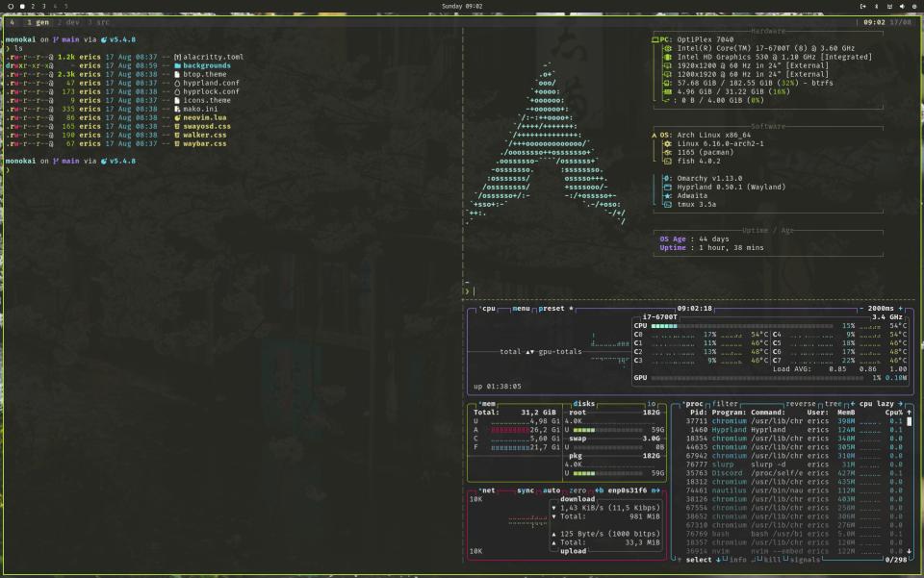Image resolution: width=924 pixels, height=578 pixels.
Task: Click the disk icon beside 57.68 GiB
Action: click(x=668, y=83)
